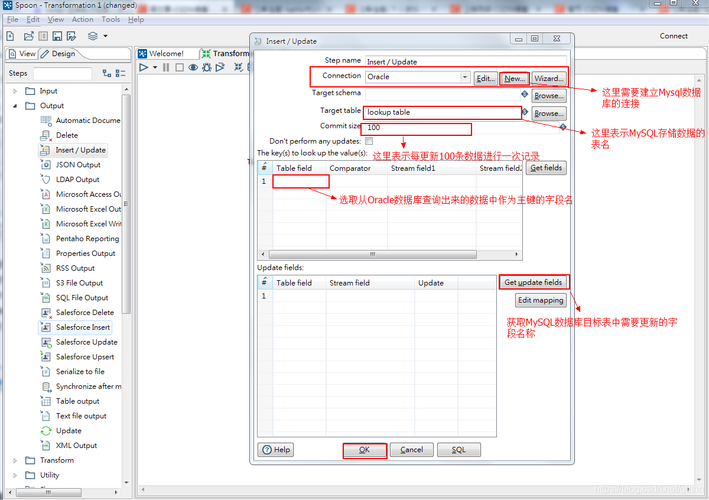Pause the running transformation
The height and width of the screenshot is (500, 709).
(x=166, y=67)
